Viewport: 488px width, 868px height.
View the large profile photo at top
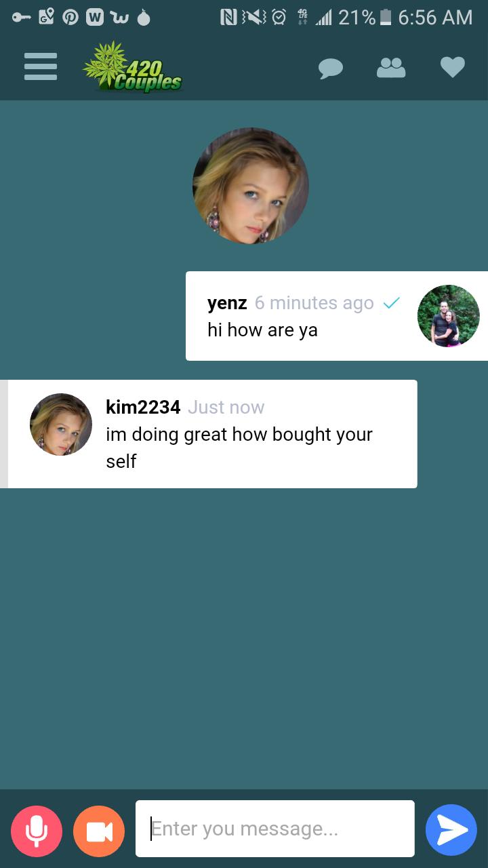click(251, 186)
